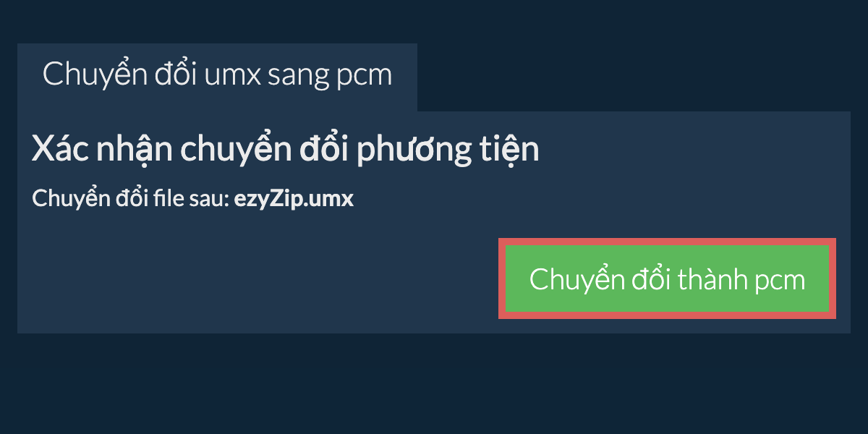Image resolution: width=868 pixels, height=434 pixels.
Task: Click empty panel area left of convert button
Action: pos(253,278)
